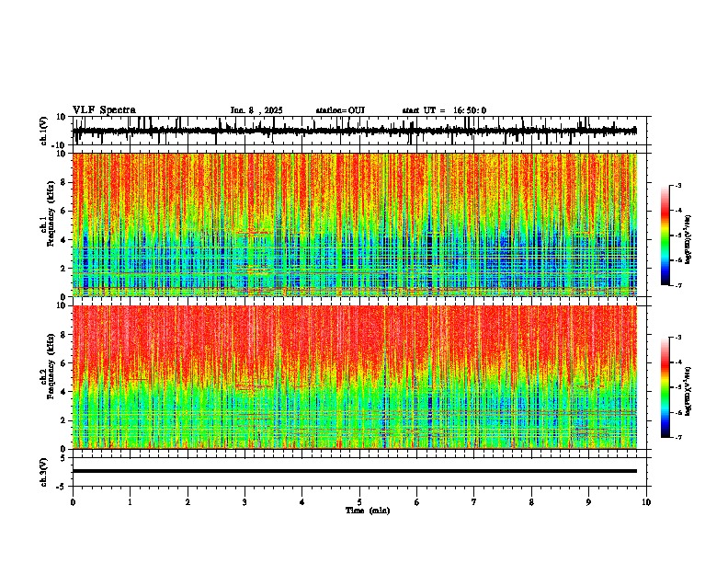Click the "2" kHz tick on ch.2 spectrogram
The height and width of the screenshot is (563, 728).
click(64, 420)
